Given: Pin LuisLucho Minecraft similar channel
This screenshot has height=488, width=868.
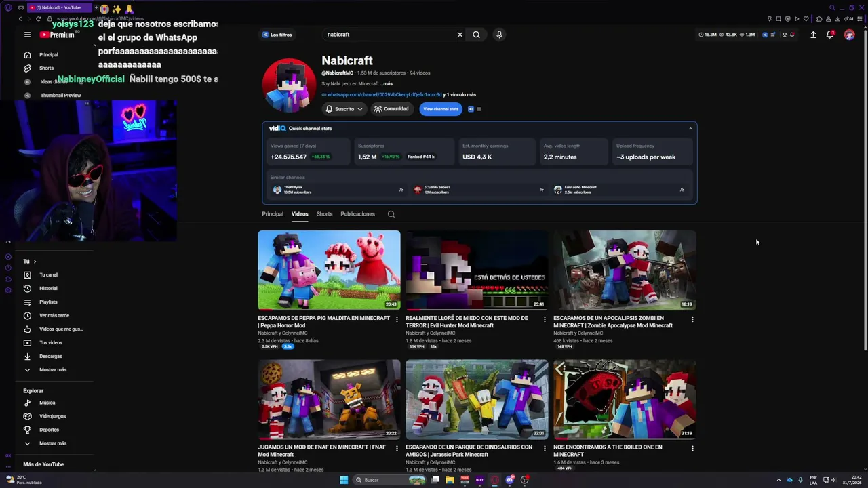Looking at the screenshot, I should click(682, 190).
